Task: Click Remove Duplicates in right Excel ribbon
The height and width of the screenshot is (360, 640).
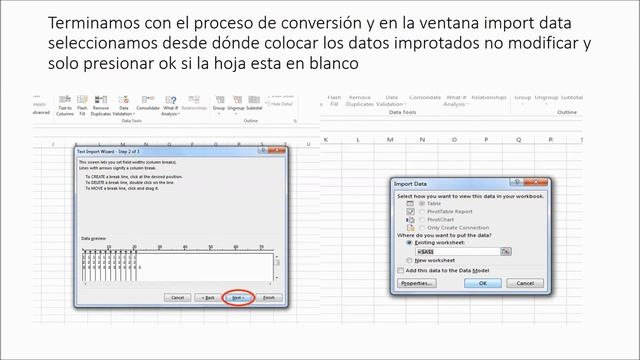Action: tap(360, 101)
